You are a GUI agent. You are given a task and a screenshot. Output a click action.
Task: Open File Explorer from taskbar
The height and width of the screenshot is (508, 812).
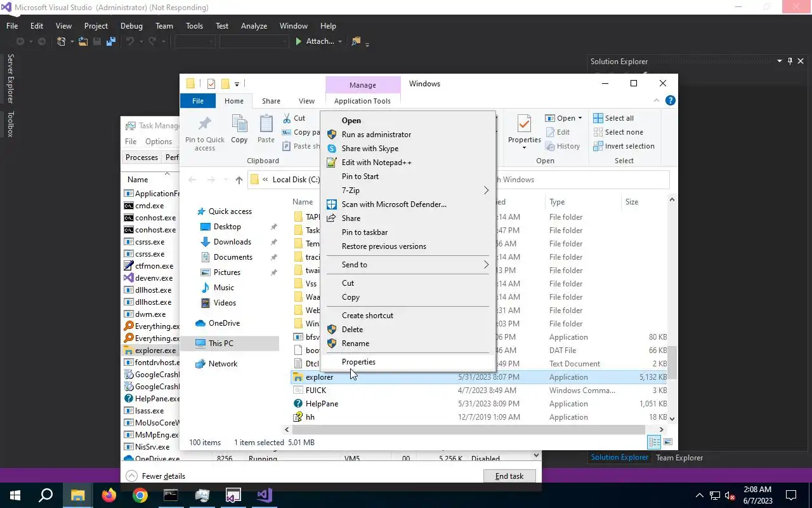click(x=77, y=495)
